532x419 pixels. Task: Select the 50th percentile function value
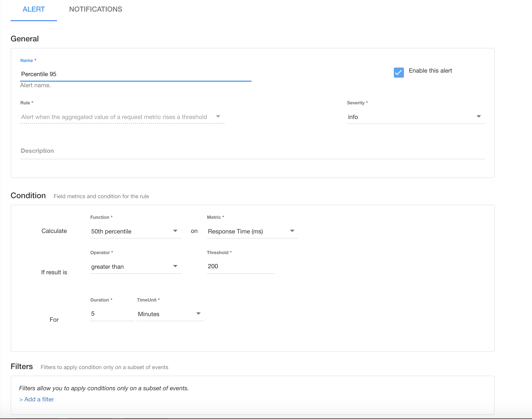111,231
